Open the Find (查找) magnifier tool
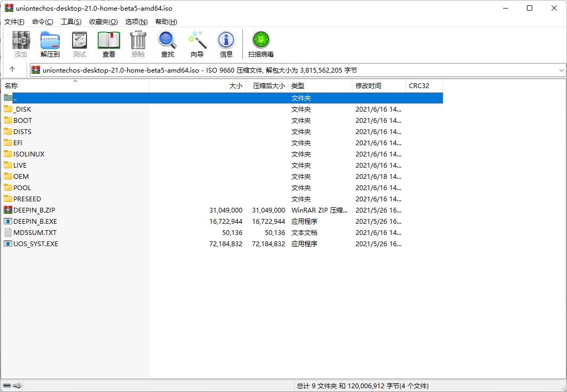 point(168,44)
